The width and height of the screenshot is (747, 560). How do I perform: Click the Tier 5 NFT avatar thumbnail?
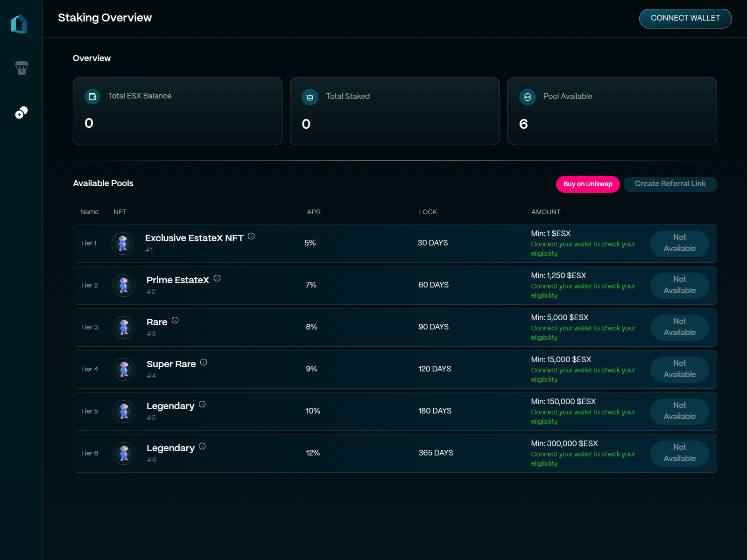[x=124, y=412]
